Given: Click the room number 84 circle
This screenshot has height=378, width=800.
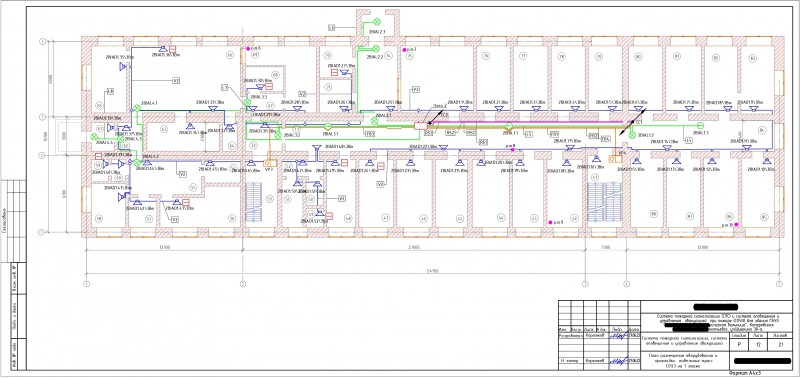Looking at the screenshot, I should pos(763,131).
